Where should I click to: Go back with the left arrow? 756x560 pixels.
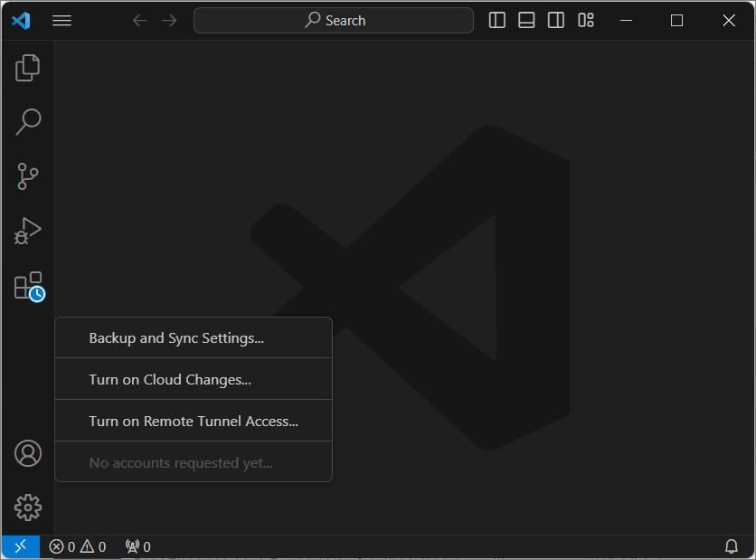[x=140, y=20]
